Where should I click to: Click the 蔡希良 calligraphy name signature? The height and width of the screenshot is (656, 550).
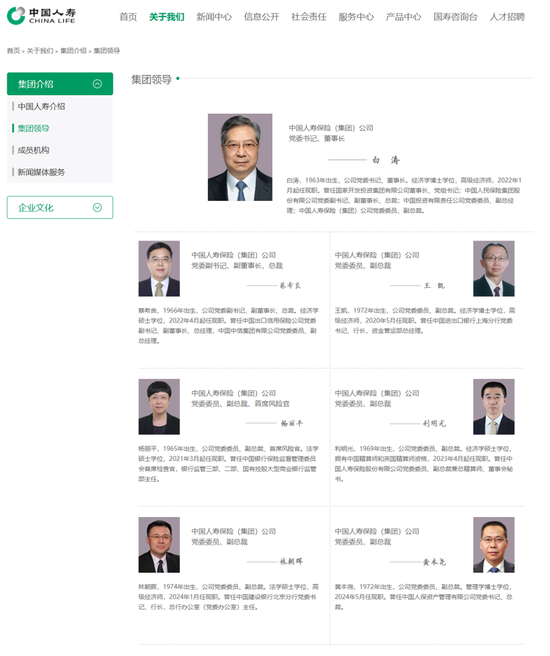click(290, 286)
